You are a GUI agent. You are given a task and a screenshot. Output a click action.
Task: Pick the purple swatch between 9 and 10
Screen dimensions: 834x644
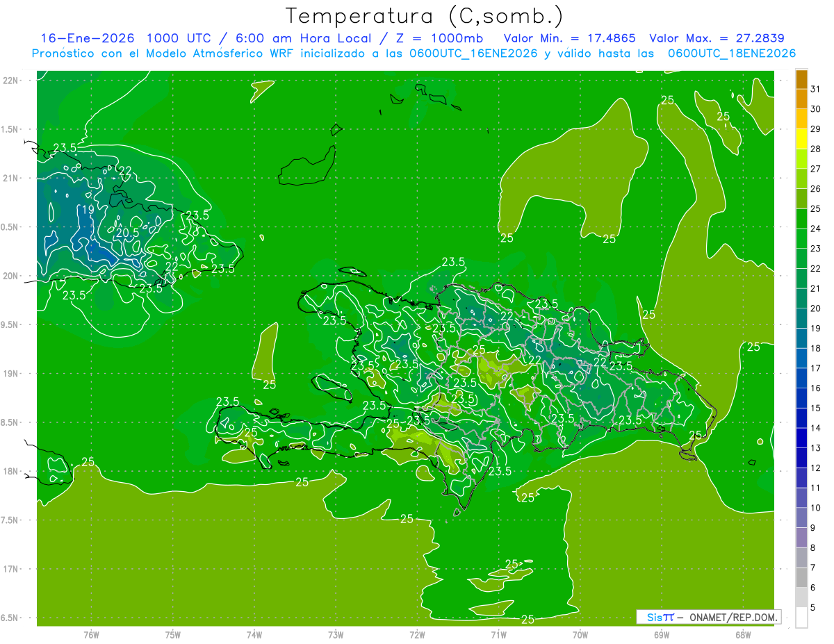(801, 518)
